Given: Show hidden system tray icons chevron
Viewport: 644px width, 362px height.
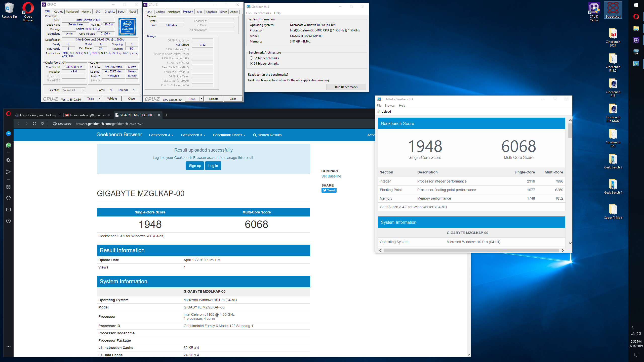Looking at the screenshot, I should (633, 327).
